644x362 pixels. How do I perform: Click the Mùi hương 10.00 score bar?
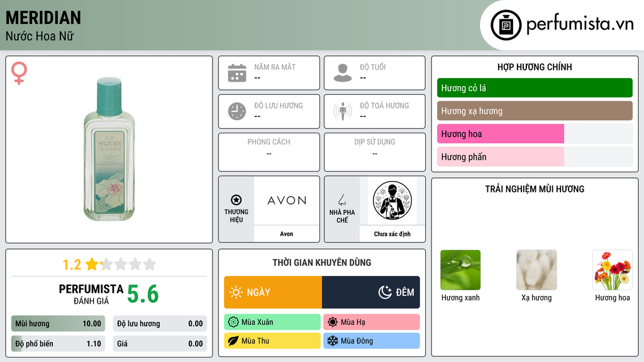(58, 324)
